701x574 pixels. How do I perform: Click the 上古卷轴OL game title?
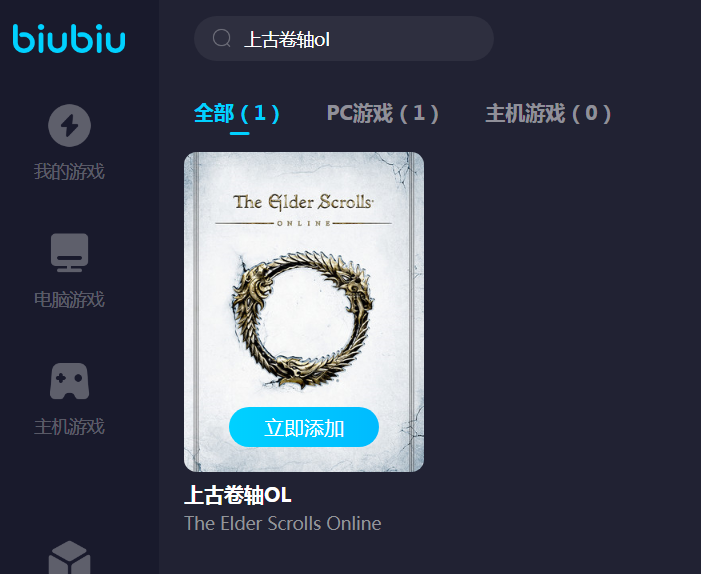coord(238,495)
